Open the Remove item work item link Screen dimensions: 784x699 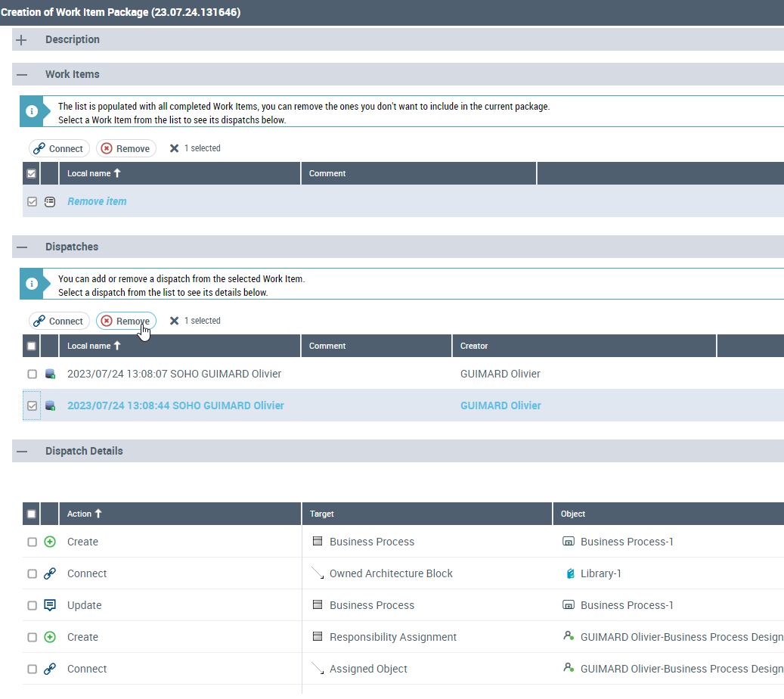click(97, 202)
